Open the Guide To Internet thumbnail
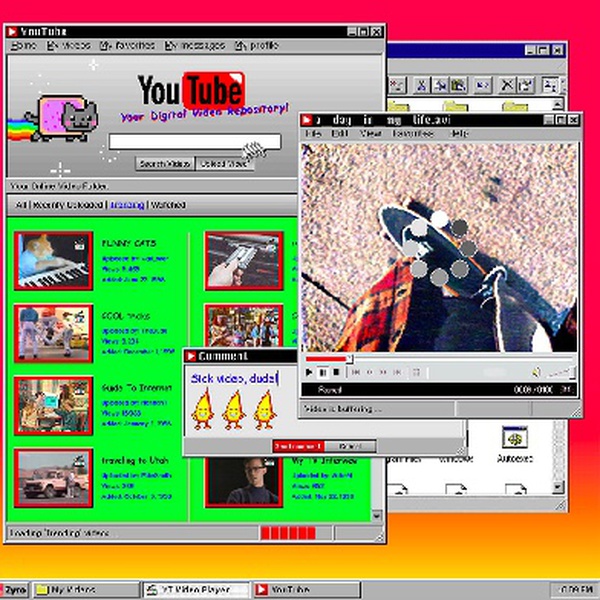Screen dimensions: 600x600 pos(54,406)
